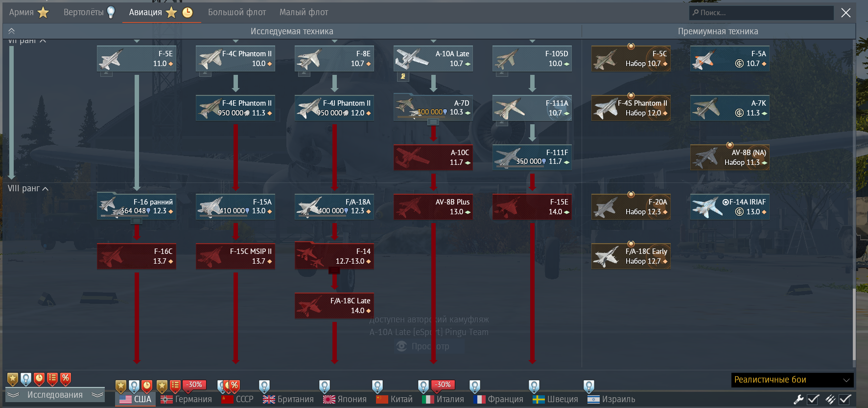The image size is (868, 408).
Task: Click the lightbulb badge above Швеция
Action: click(x=534, y=386)
